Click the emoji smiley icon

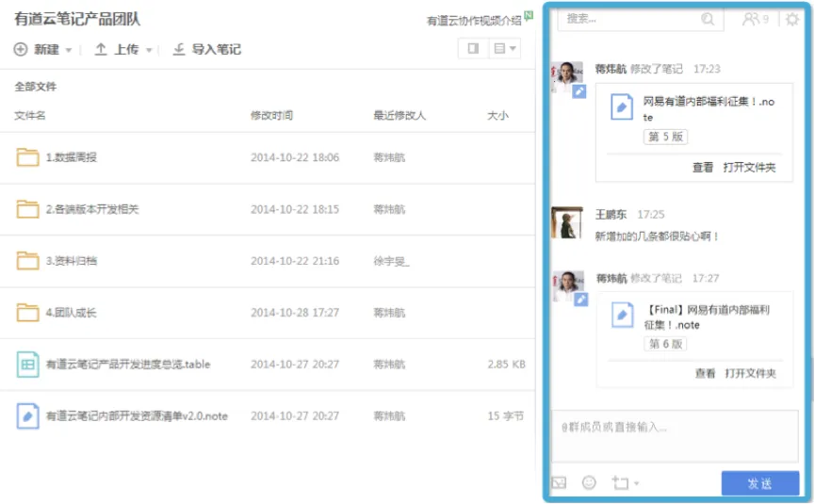point(589,482)
